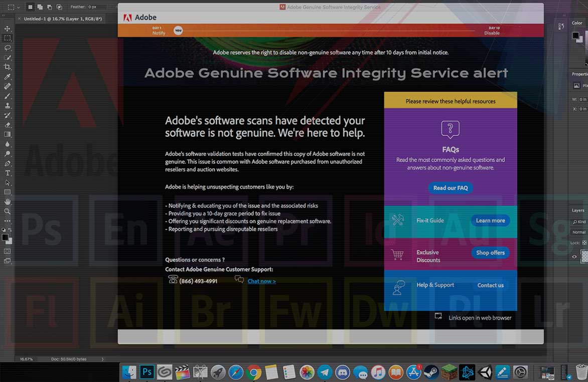Open Discord from the dock
This screenshot has width=588, height=382.
[342, 372]
